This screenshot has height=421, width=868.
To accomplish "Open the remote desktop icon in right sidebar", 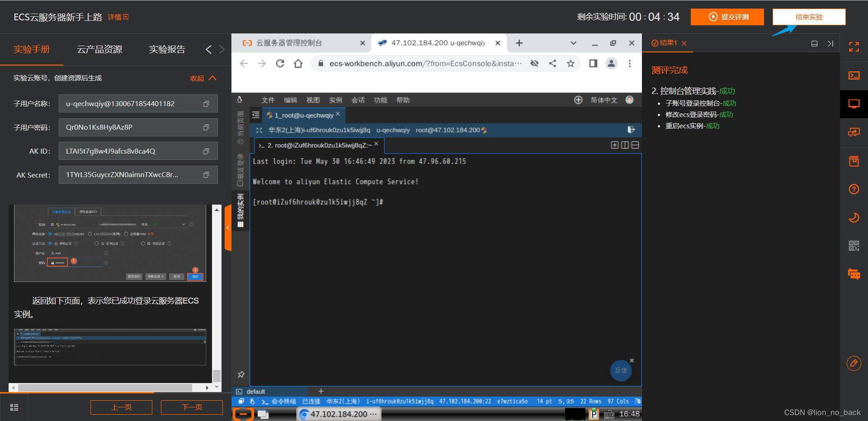I will pyautogui.click(x=854, y=132).
